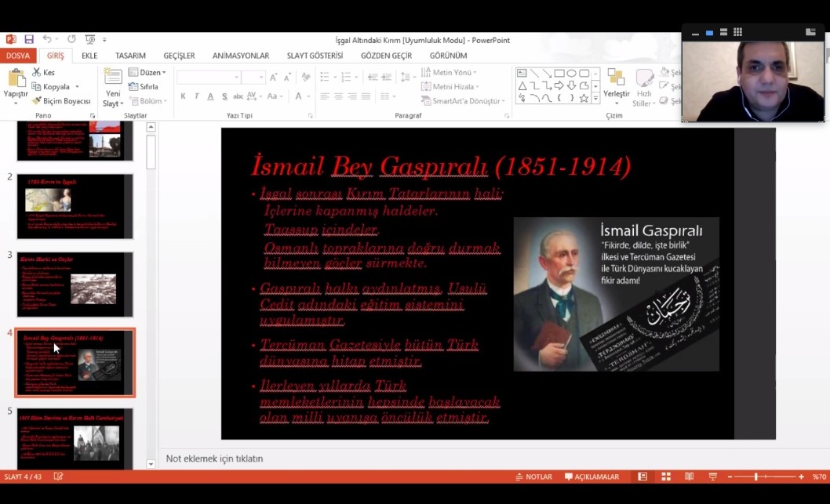Open Kopyala dropdown arrow
Viewport: 830px width, 504px height.
78,87
